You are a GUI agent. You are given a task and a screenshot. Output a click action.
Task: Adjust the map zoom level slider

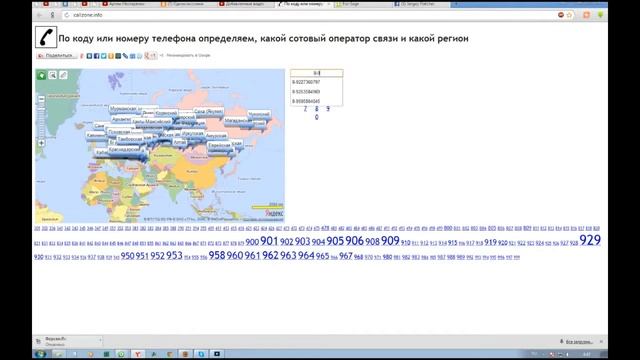pyautogui.click(x=41, y=121)
